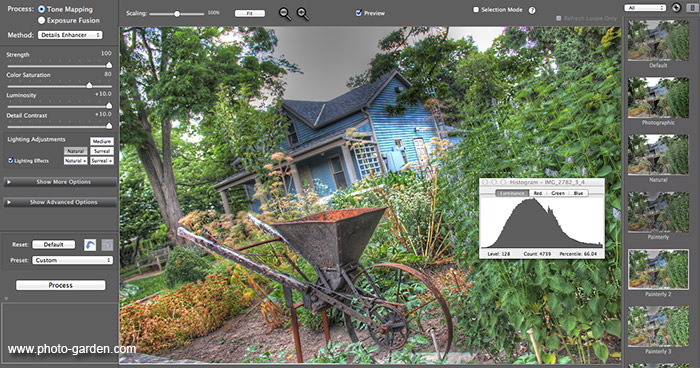
Task: Click the Fit scaling button
Action: [x=250, y=13]
